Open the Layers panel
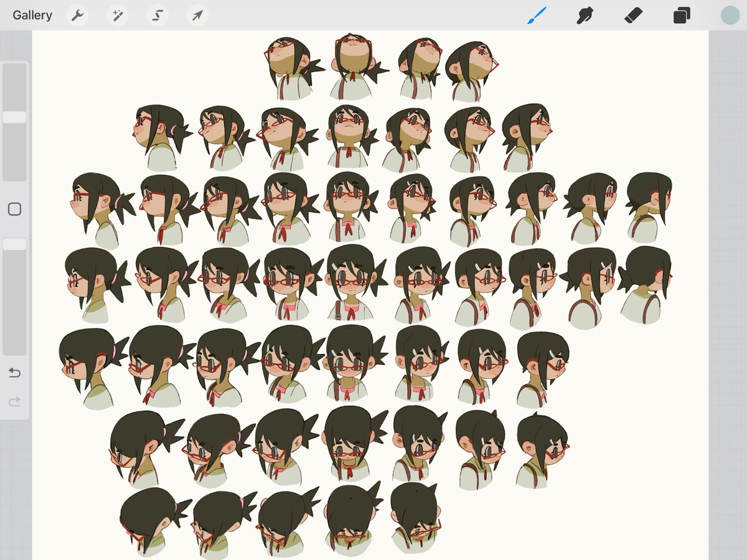This screenshot has width=747, height=560. coord(681,15)
